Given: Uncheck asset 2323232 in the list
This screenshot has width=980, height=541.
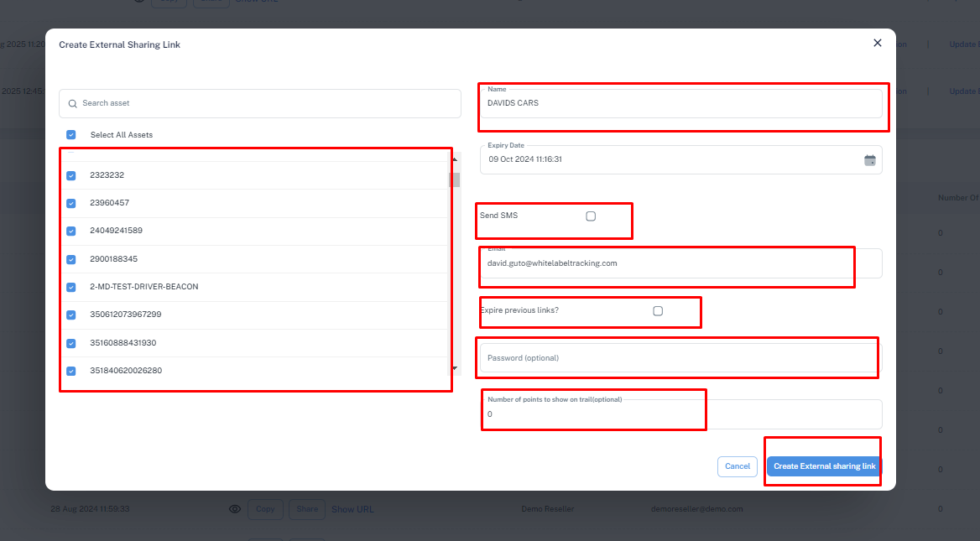Looking at the screenshot, I should point(71,175).
